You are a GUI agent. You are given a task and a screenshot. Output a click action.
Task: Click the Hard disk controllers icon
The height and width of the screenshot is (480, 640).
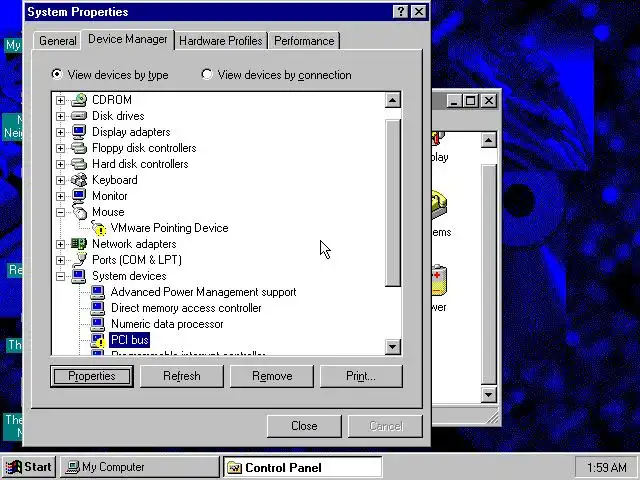click(x=79, y=164)
